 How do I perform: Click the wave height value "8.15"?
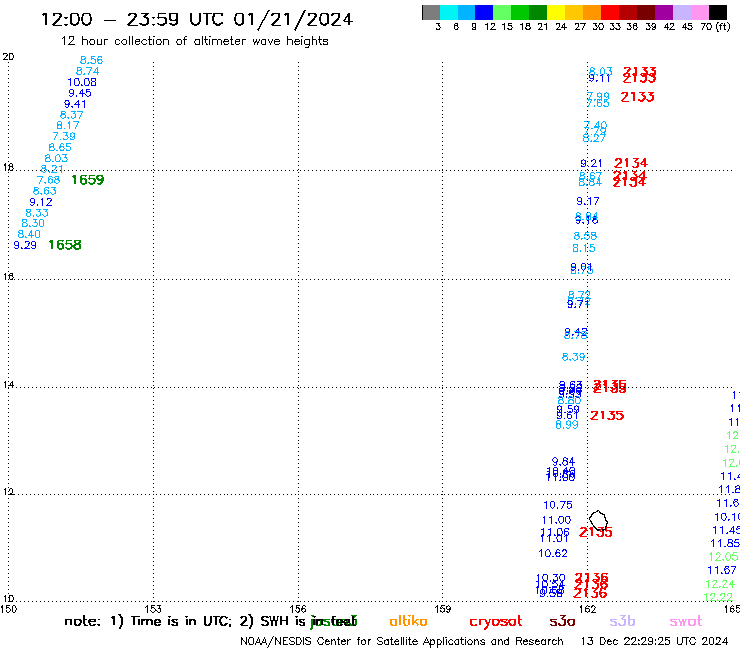pyautogui.click(x=584, y=248)
